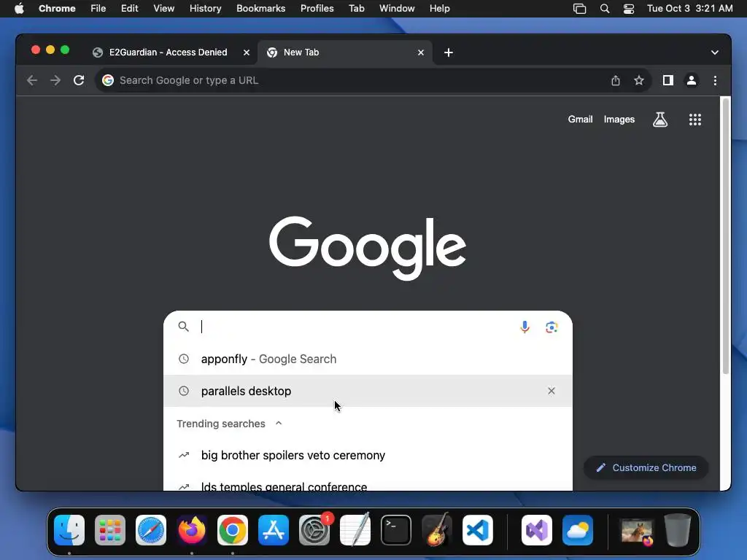Screen dimensions: 747x560
Task: Open the cloud weather app in dock
Action: [578, 530]
